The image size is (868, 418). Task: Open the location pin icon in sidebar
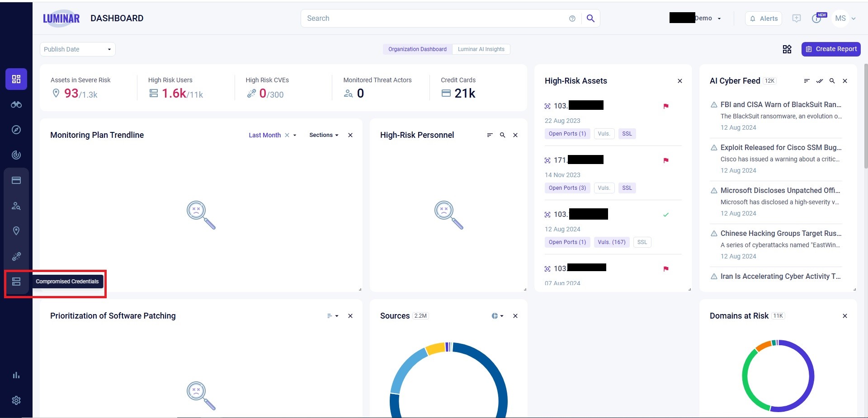click(x=16, y=231)
